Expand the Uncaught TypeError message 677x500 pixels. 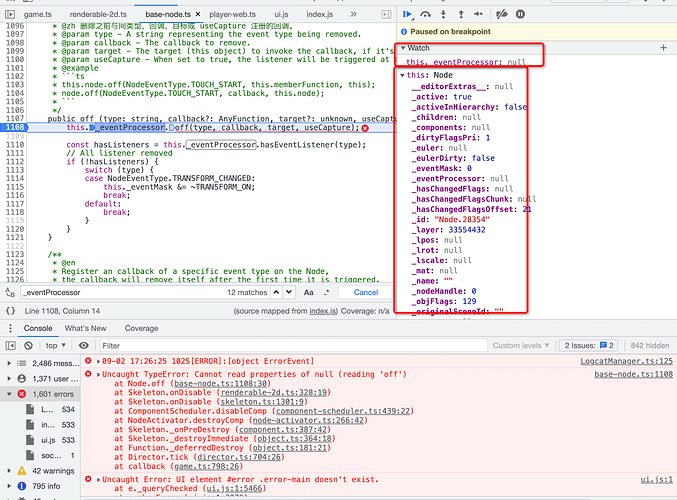98,374
